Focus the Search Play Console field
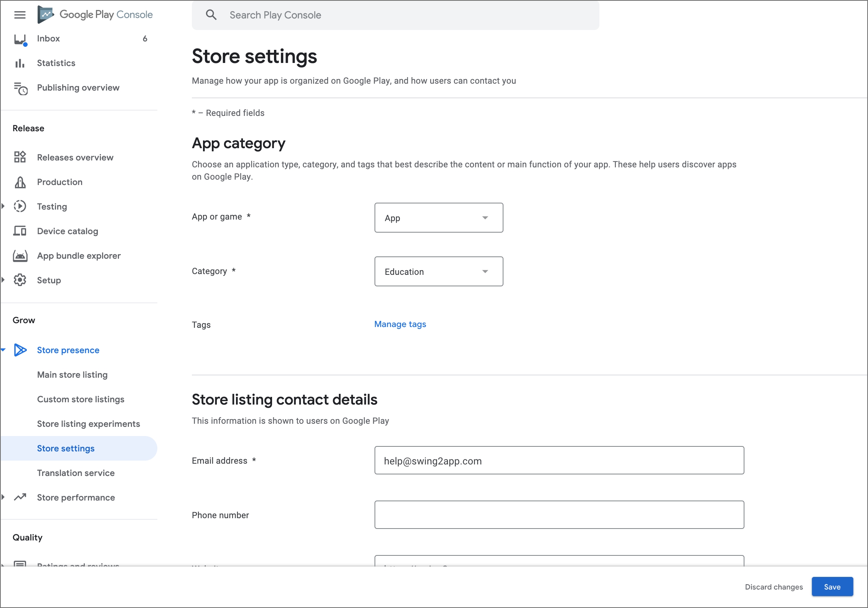 395,15
